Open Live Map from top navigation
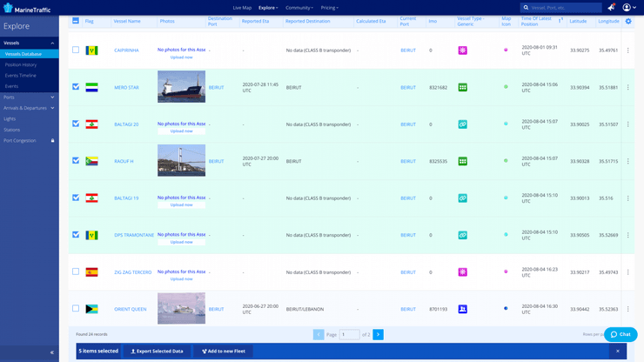Screen dimensions: 644x362 coord(242,8)
